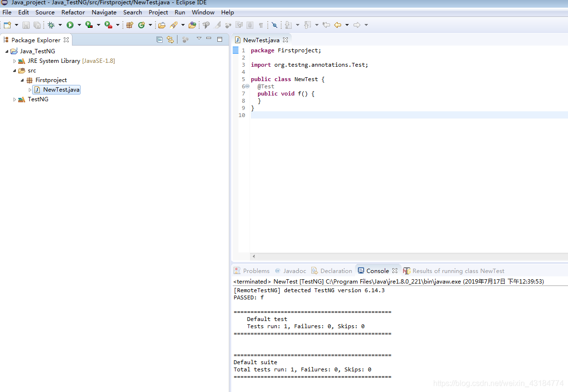The width and height of the screenshot is (568, 392).
Task: Open the Source menu
Action: (45, 12)
